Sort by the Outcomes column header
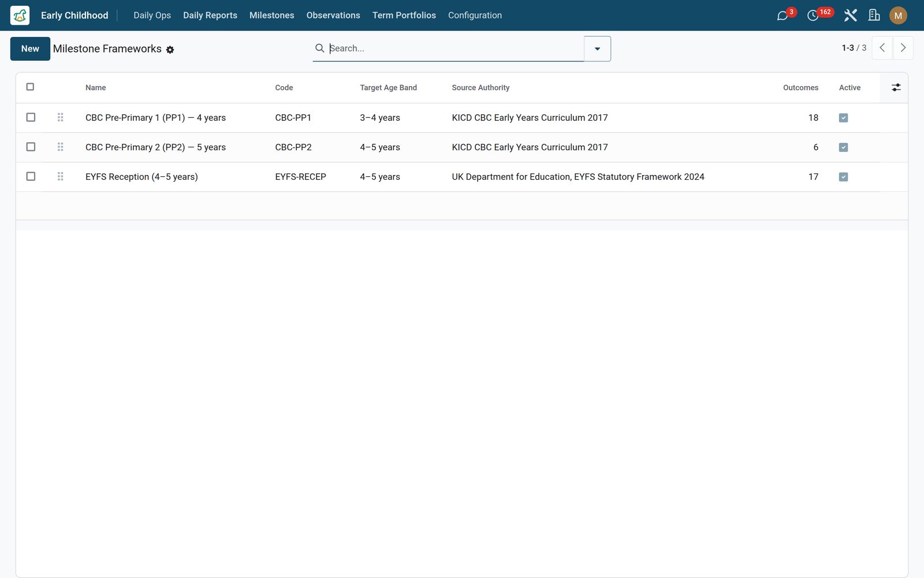This screenshot has width=924, height=578. coord(800,88)
